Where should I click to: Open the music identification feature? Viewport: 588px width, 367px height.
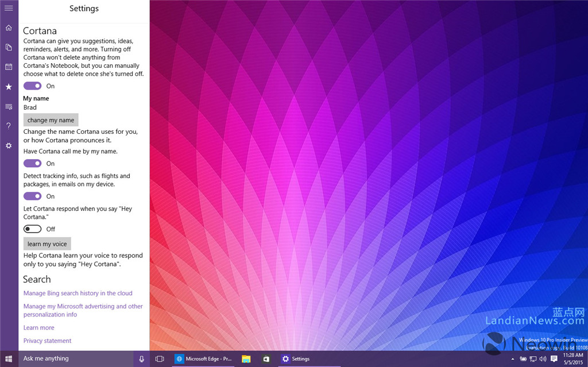click(x=8, y=106)
